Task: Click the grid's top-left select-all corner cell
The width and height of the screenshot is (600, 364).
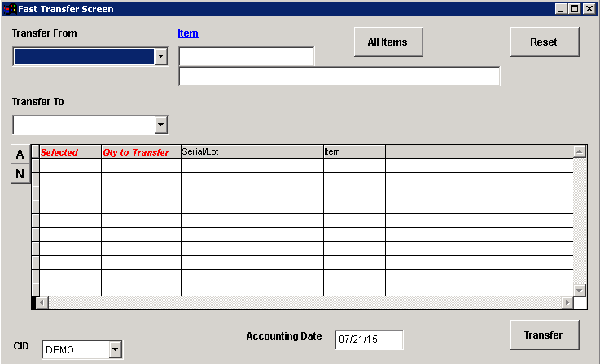Action: [36, 152]
